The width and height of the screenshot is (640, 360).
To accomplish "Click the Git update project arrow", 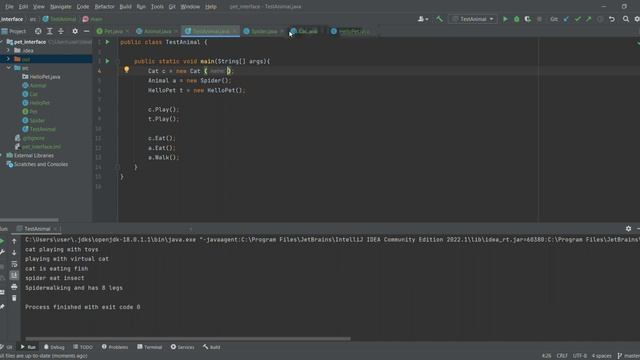I will click(566, 19).
